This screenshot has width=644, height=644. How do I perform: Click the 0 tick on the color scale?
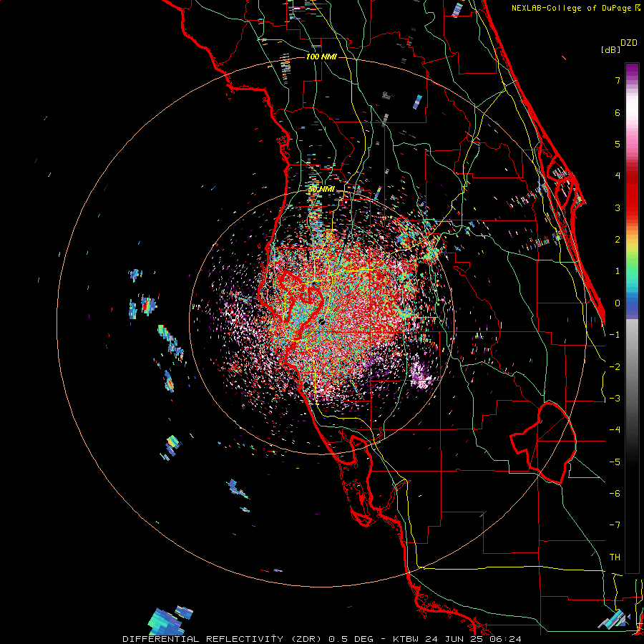click(x=618, y=303)
